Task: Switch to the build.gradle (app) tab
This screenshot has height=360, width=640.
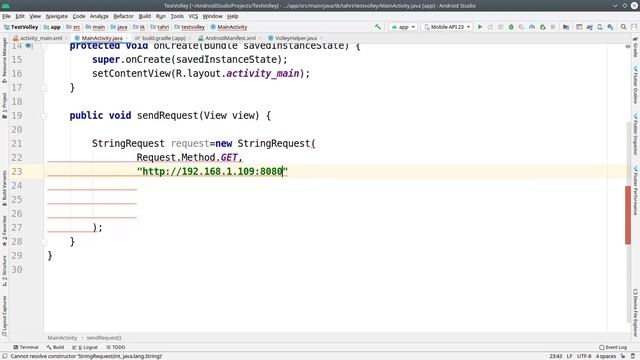Action: 163,38
